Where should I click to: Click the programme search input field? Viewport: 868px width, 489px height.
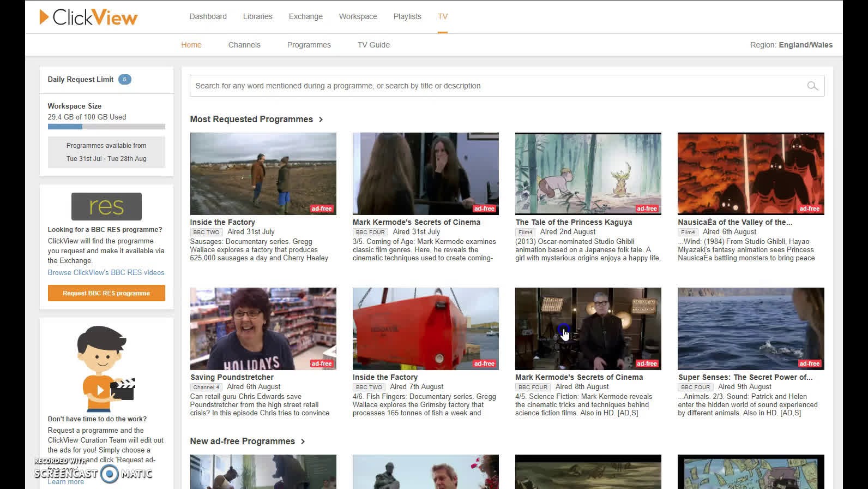[x=507, y=86]
